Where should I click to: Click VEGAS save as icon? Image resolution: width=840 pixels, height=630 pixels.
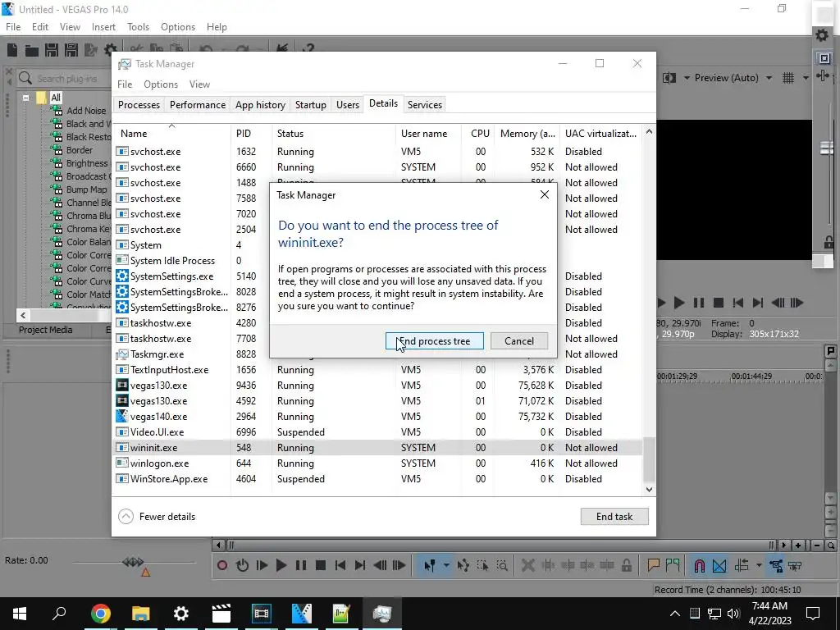tap(71, 50)
